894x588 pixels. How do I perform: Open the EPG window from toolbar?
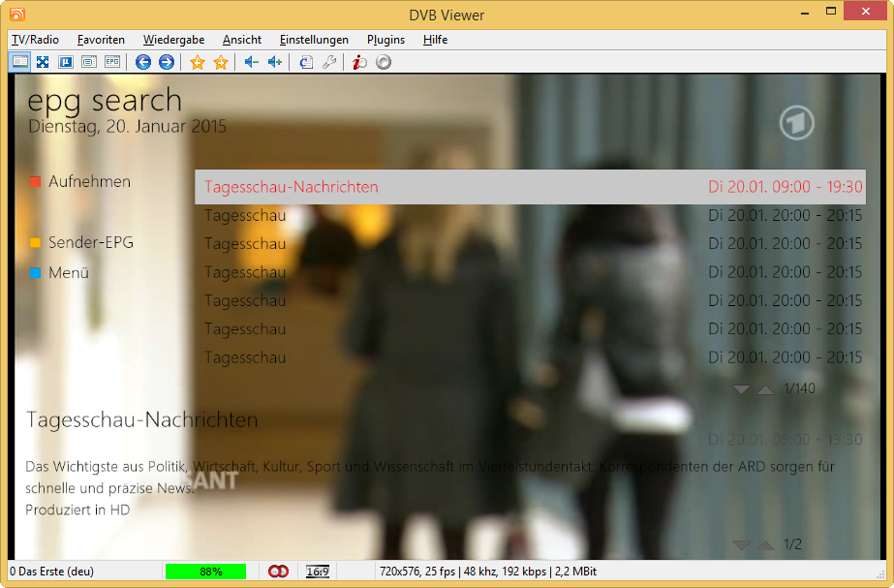112,62
